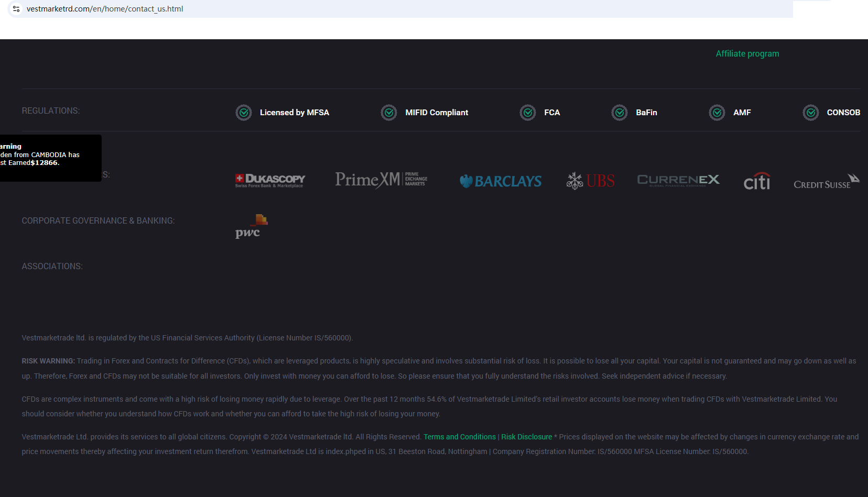Click the UBS logo
This screenshot has width=868, height=497.
click(x=590, y=181)
